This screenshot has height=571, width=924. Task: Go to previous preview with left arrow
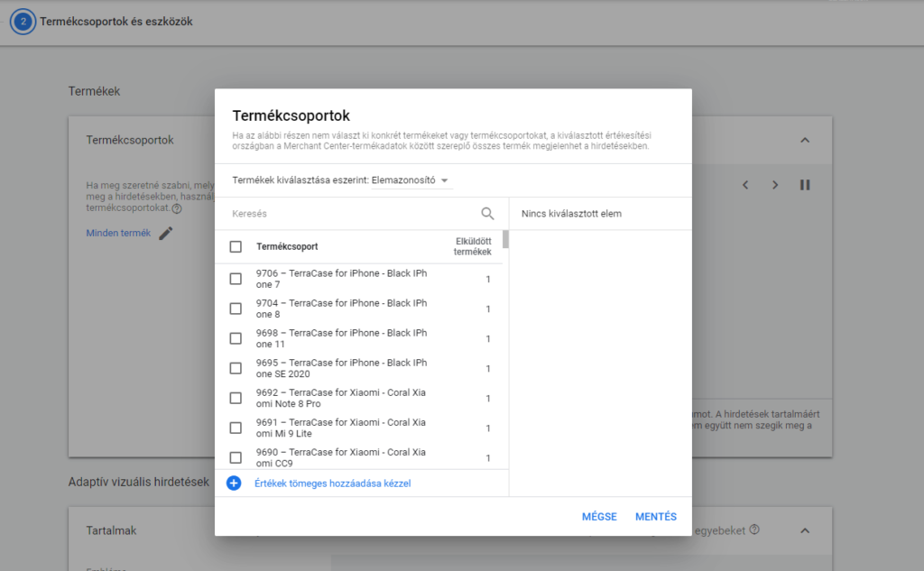point(745,185)
